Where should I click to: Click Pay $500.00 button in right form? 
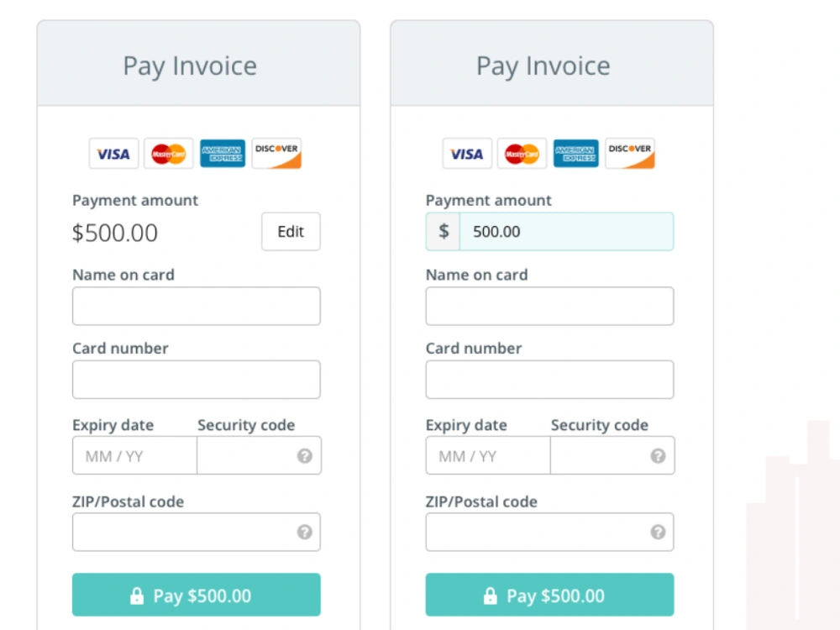click(549, 595)
